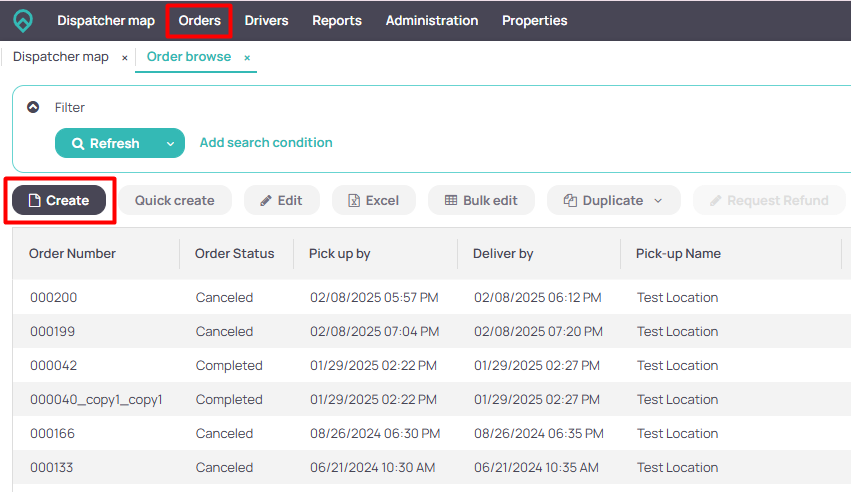Screen dimensions: 851x492
Task: Sort by Order Status column header
Action: coord(234,253)
